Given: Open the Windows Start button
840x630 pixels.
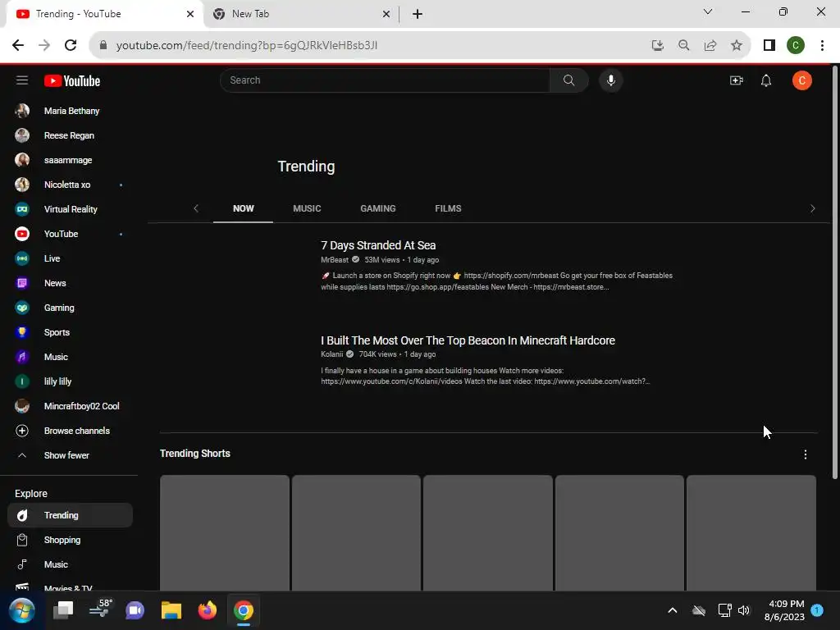Looking at the screenshot, I should [22, 610].
